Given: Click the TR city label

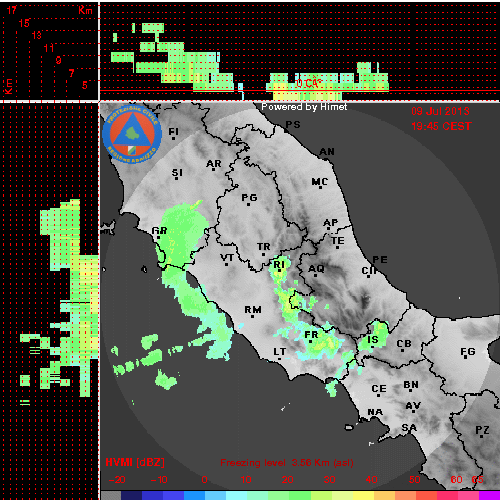Looking at the screenshot, I should (x=264, y=247).
